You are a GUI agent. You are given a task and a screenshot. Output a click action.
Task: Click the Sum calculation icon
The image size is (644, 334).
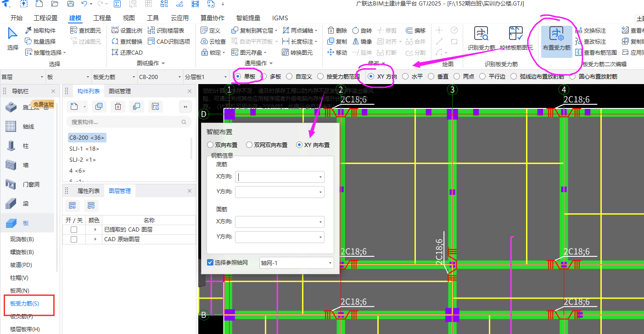coord(118,4)
